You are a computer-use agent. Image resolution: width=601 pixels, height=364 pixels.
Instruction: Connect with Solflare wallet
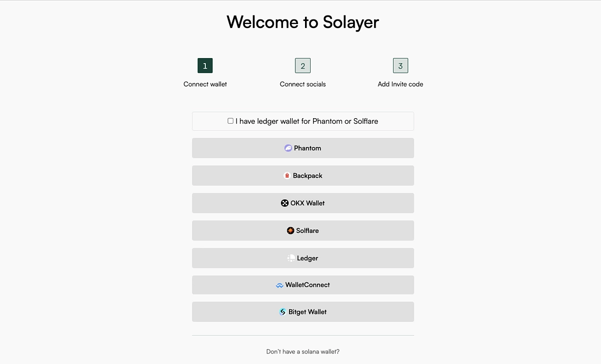coord(303,230)
